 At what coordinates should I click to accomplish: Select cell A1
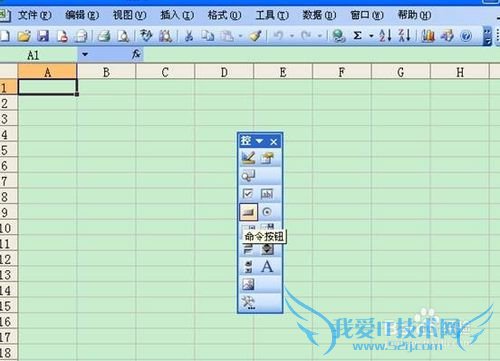coord(47,87)
